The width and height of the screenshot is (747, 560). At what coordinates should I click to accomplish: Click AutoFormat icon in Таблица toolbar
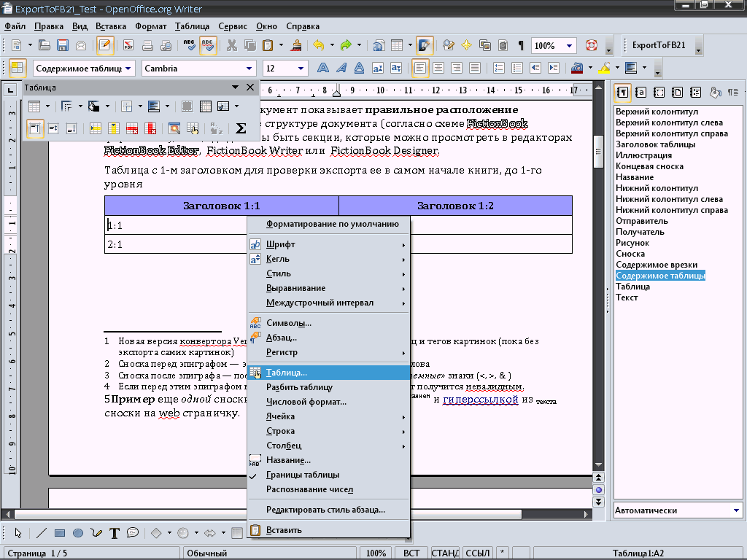coord(174,128)
